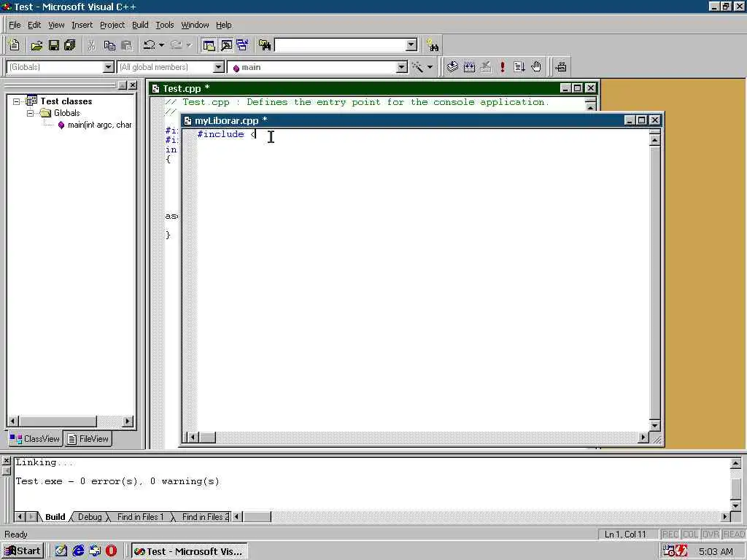747x560 pixels.
Task: Launch Opera from quick launch
Action: coord(111,551)
